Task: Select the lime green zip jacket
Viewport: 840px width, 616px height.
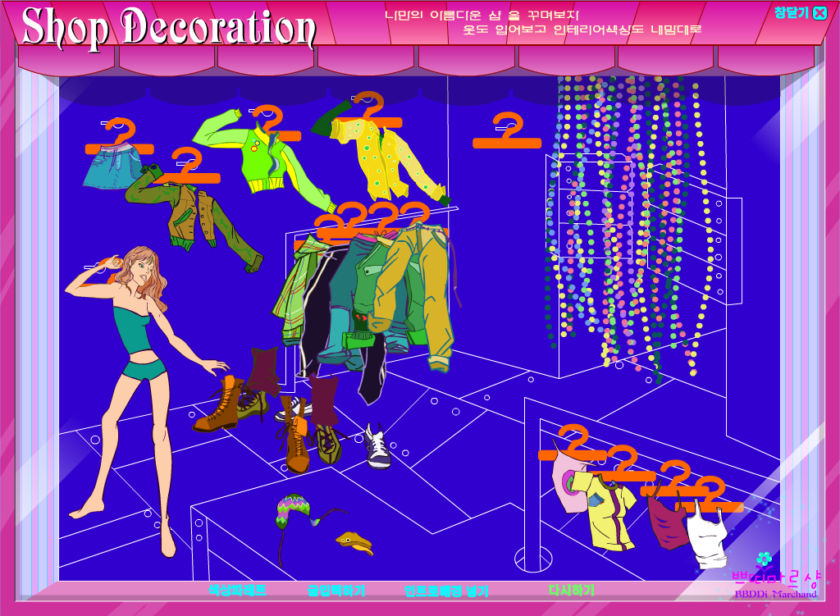Action: [x=262, y=161]
